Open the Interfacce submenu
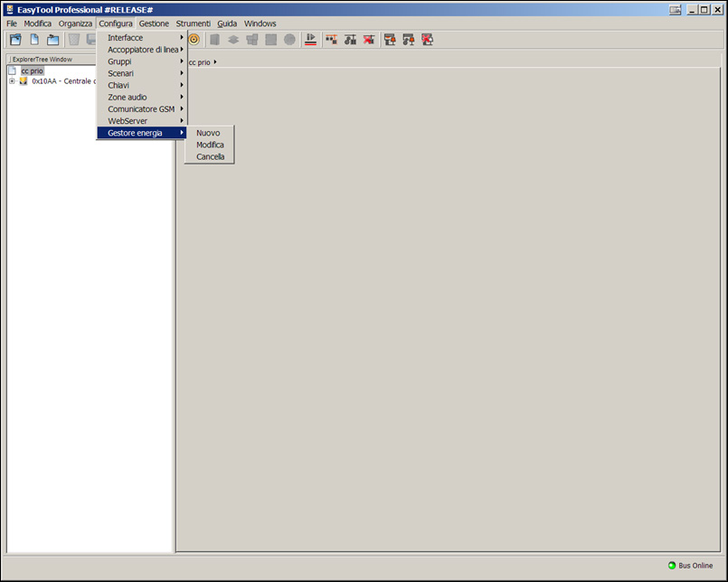 (142, 38)
